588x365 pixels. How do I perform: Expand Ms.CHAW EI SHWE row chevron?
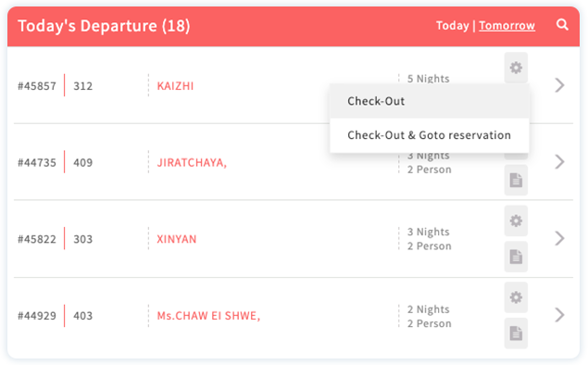click(x=559, y=315)
